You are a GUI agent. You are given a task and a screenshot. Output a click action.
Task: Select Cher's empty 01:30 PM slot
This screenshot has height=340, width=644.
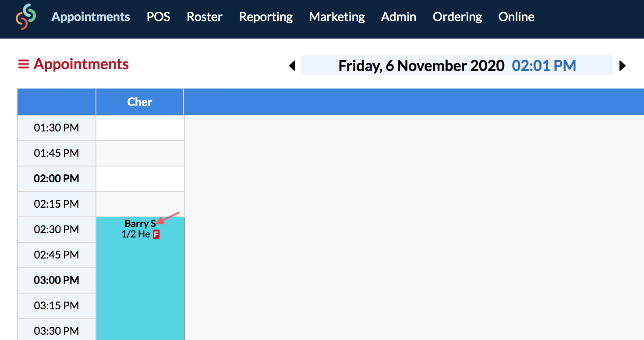[x=140, y=128]
